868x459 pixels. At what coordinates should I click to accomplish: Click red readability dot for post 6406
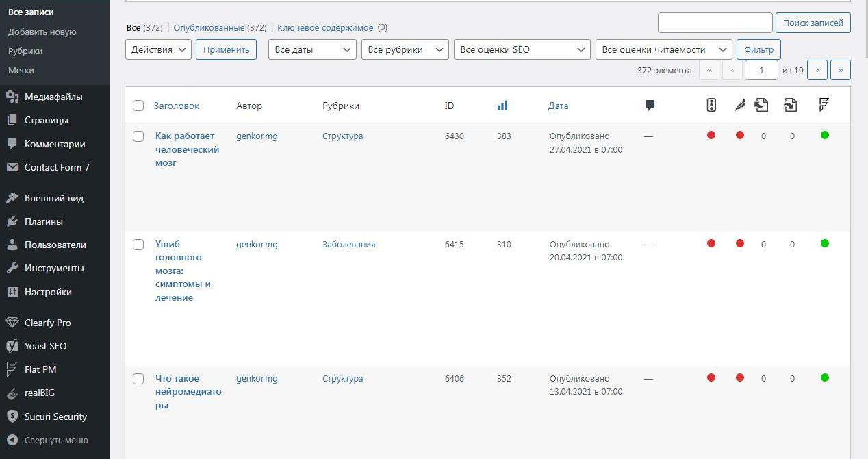coord(740,377)
